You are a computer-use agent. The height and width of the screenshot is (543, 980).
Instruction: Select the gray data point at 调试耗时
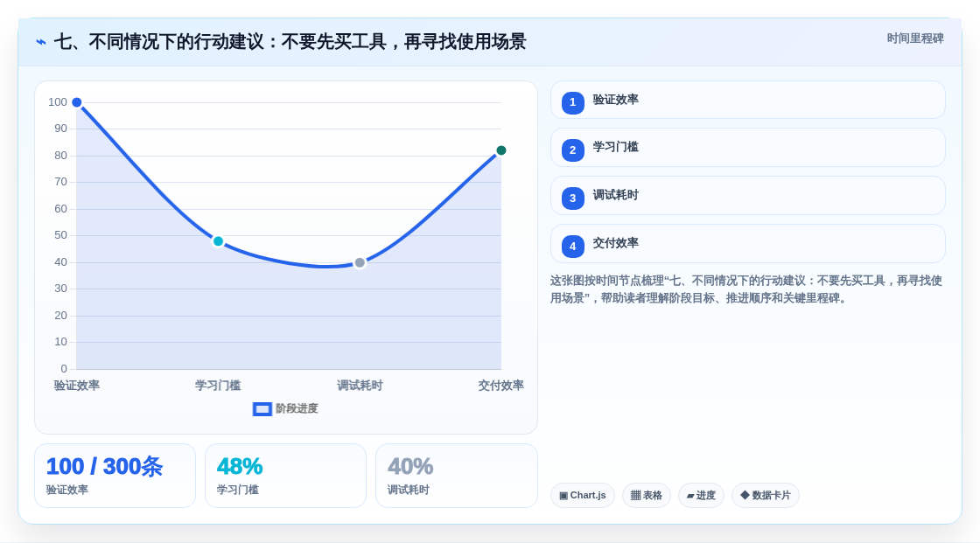tap(360, 262)
